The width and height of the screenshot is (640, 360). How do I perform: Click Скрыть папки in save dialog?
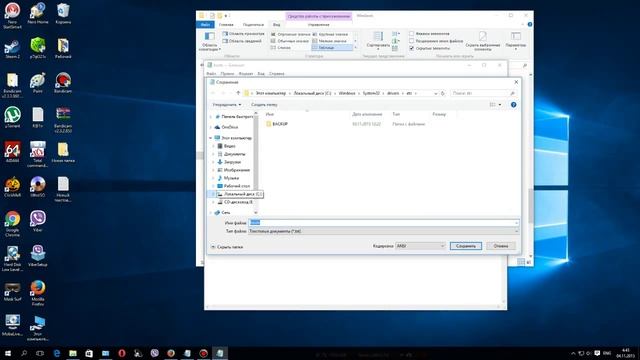pyautogui.click(x=227, y=247)
